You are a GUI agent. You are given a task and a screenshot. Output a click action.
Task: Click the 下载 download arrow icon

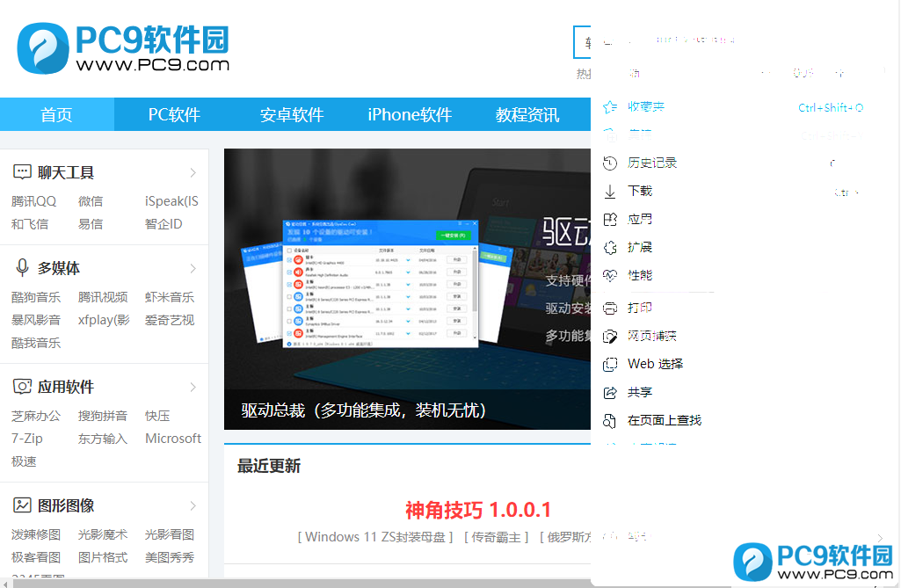click(x=610, y=192)
